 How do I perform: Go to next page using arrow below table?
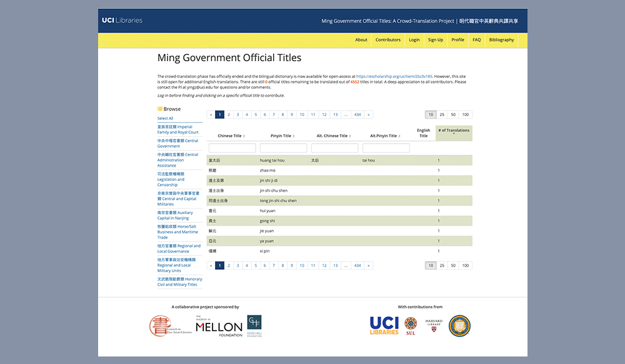369,265
